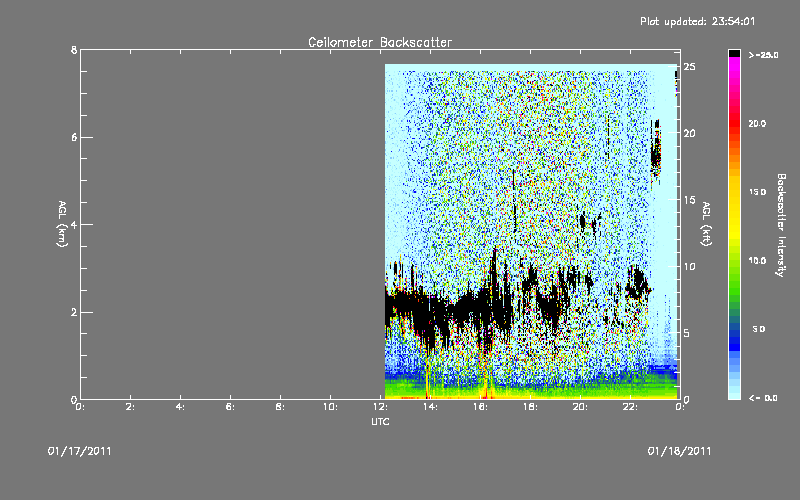This screenshot has width=800, height=500.
Task: Click the small black cloud patch near 4 km
Action: [582, 221]
